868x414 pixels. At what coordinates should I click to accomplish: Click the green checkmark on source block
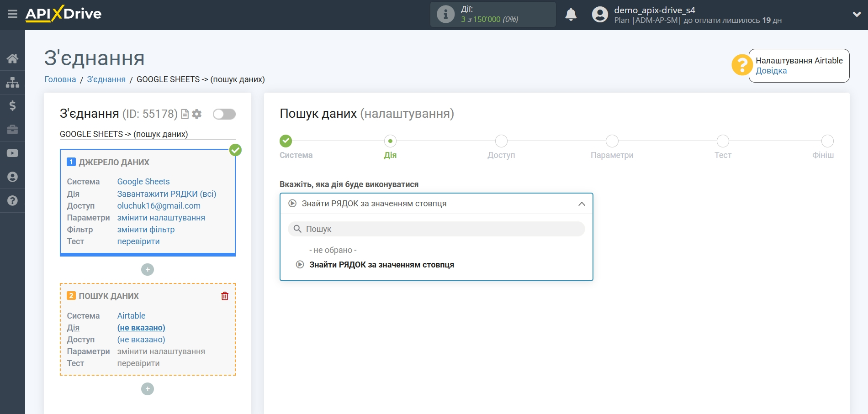tap(235, 150)
